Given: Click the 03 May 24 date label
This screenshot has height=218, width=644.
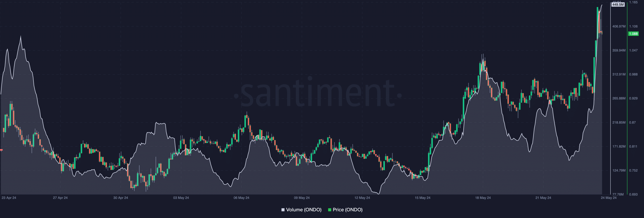Looking at the screenshot, I should pos(181,198).
